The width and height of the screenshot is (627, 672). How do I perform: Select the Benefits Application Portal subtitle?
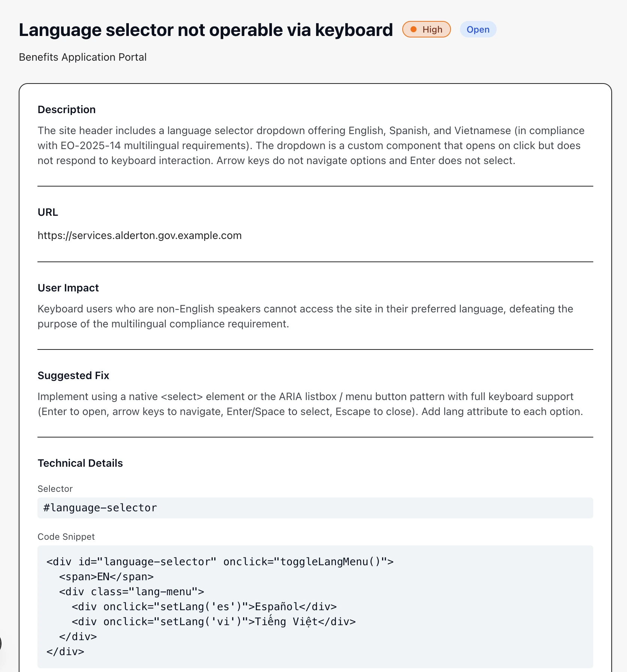(82, 57)
